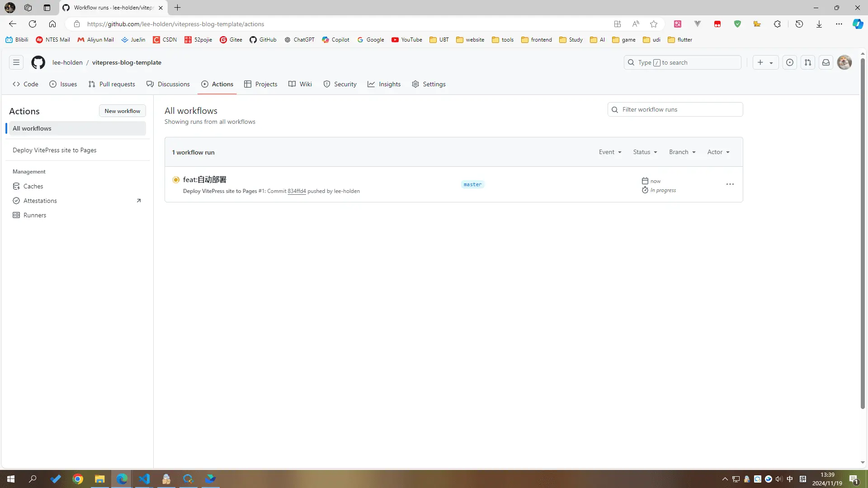Switch to the Insights tab
Viewport: 868px width, 488px height.
pyautogui.click(x=384, y=84)
